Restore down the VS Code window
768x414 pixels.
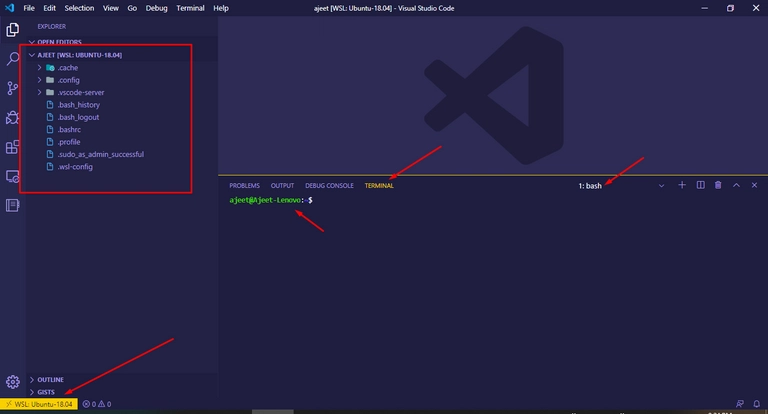tap(730, 8)
